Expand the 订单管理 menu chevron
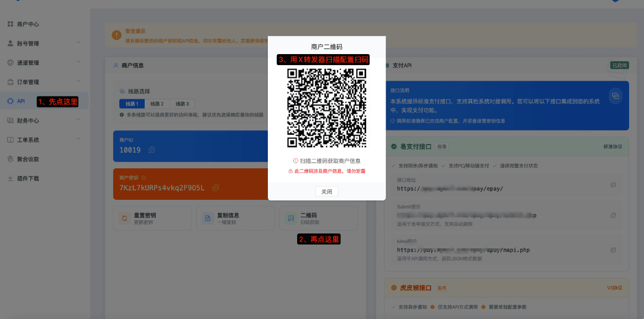The height and width of the screenshot is (319, 644). click(78, 81)
